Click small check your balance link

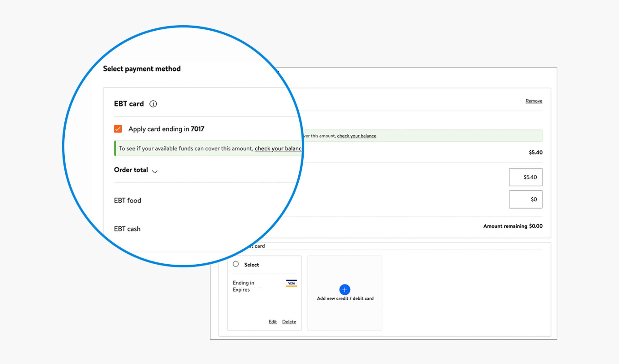pos(357,136)
